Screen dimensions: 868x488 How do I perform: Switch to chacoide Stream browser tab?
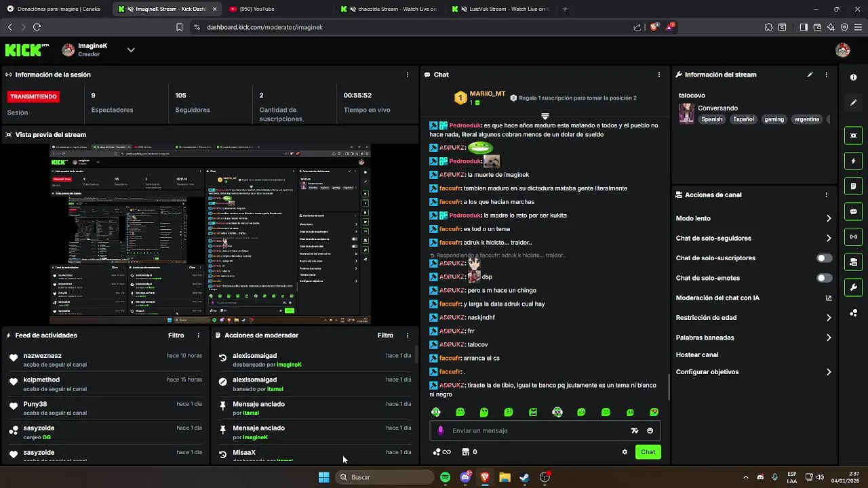point(390,9)
